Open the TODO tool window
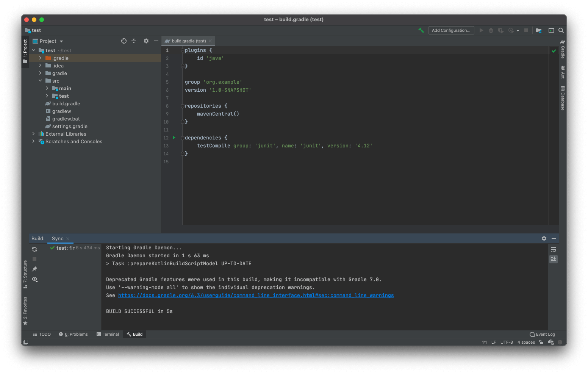The height and width of the screenshot is (374, 588). pos(42,334)
